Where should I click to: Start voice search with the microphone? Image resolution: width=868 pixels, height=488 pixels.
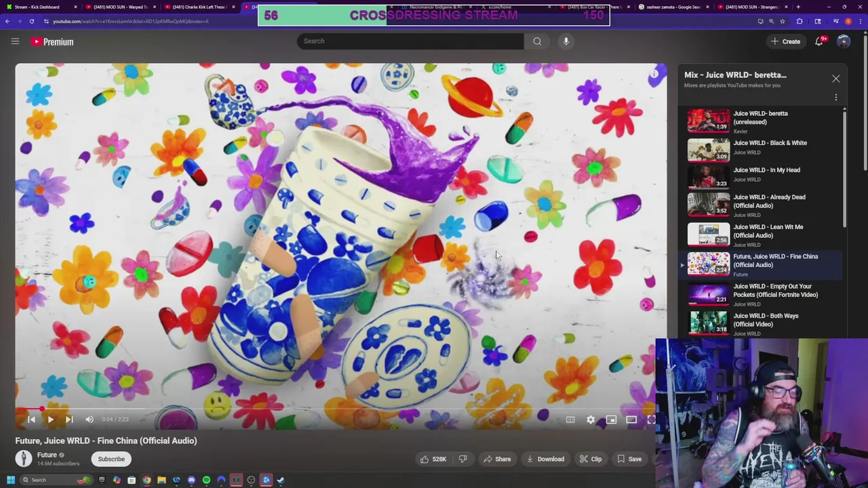click(566, 41)
